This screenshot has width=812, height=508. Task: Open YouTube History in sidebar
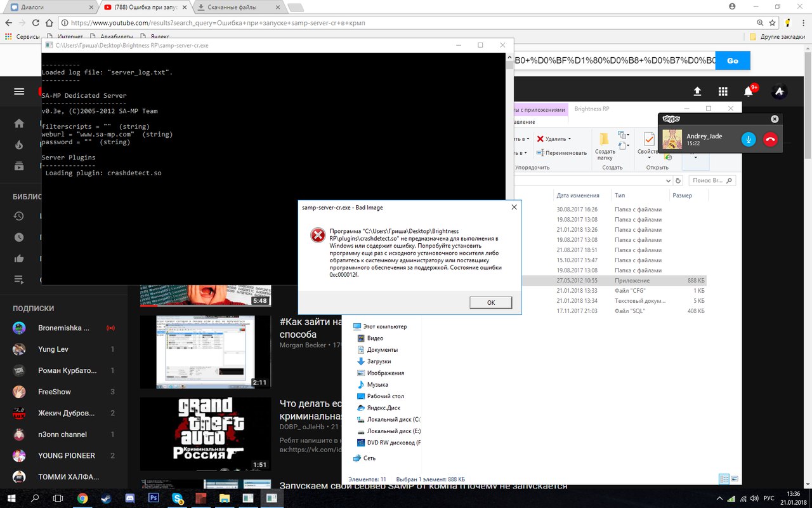19,217
